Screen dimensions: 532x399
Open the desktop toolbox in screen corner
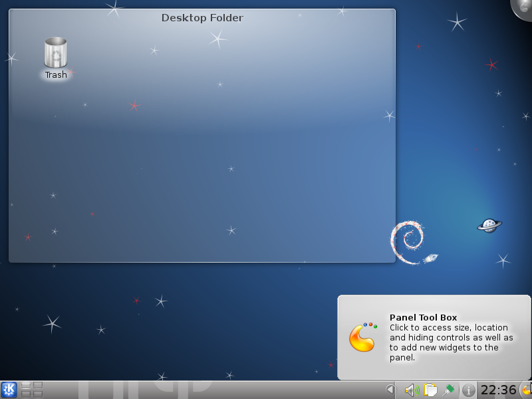[523, 9]
